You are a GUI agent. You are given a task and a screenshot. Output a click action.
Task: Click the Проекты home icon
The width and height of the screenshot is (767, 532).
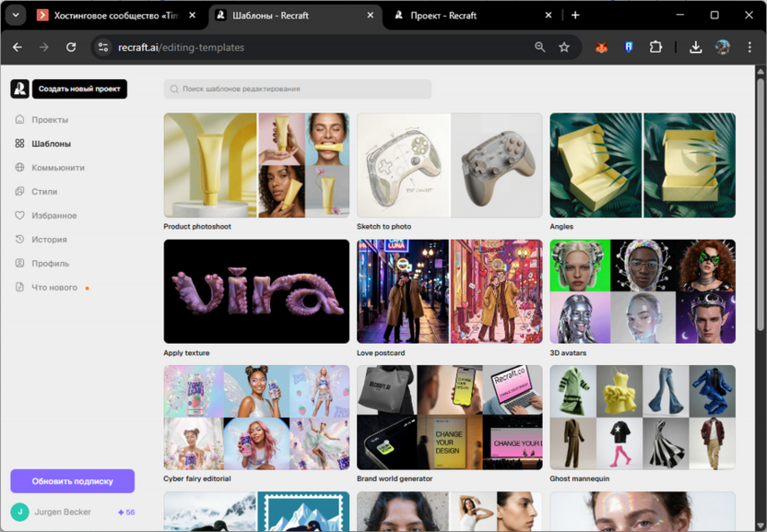(19, 120)
